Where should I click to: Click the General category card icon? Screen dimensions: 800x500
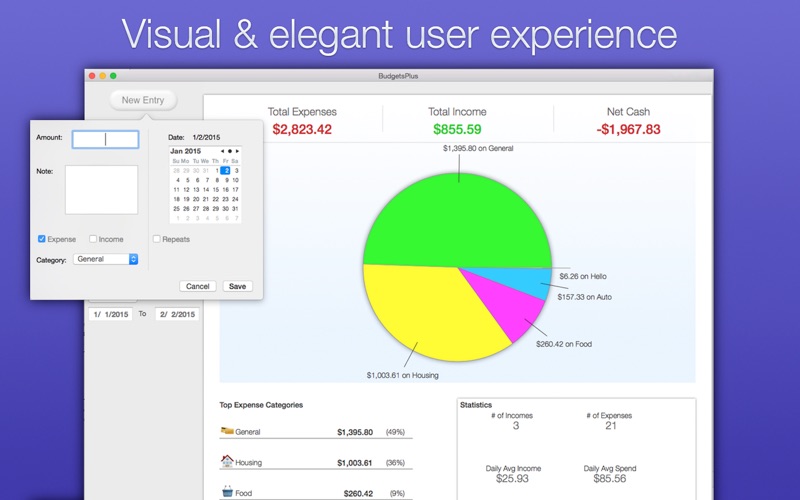pyautogui.click(x=227, y=431)
